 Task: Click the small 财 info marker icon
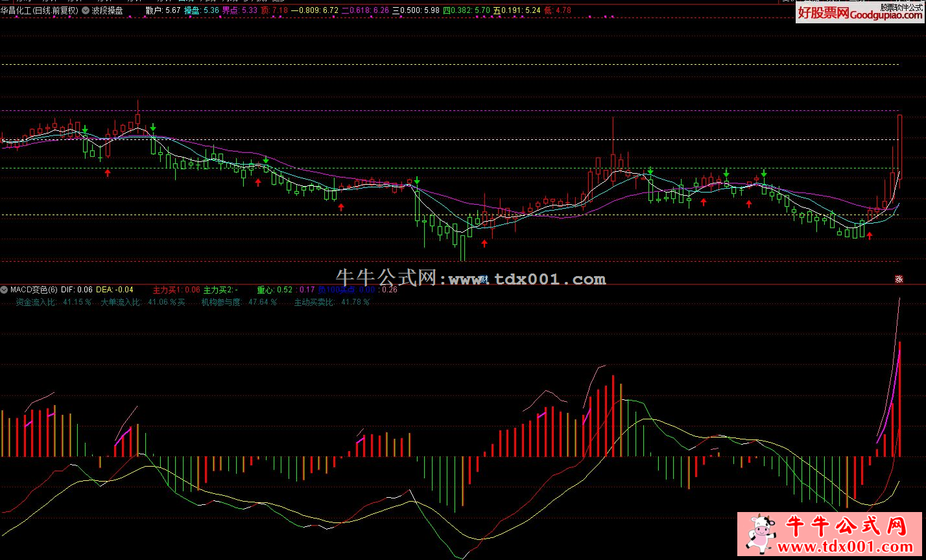[x=483, y=279]
